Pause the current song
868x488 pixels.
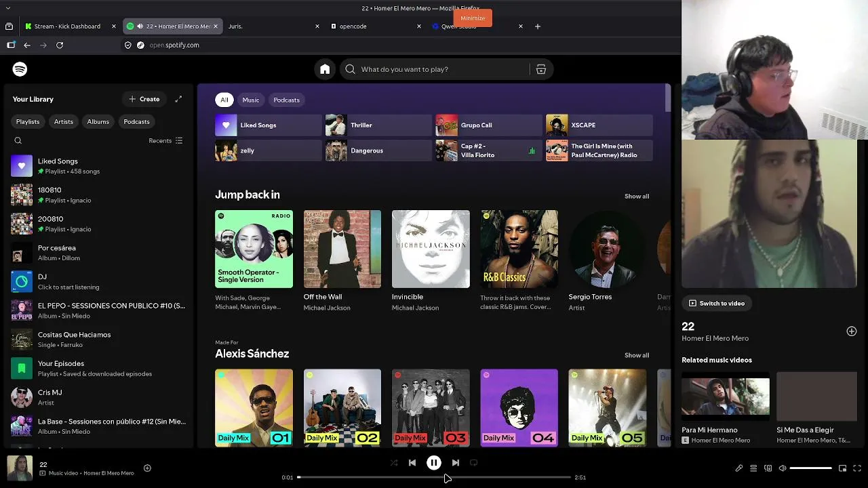[434, 463]
